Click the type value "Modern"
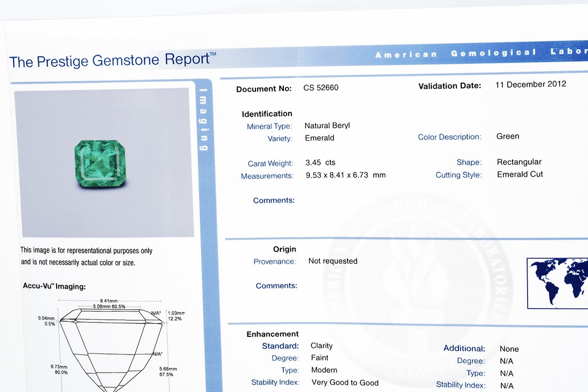The image size is (588, 392). [324, 370]
